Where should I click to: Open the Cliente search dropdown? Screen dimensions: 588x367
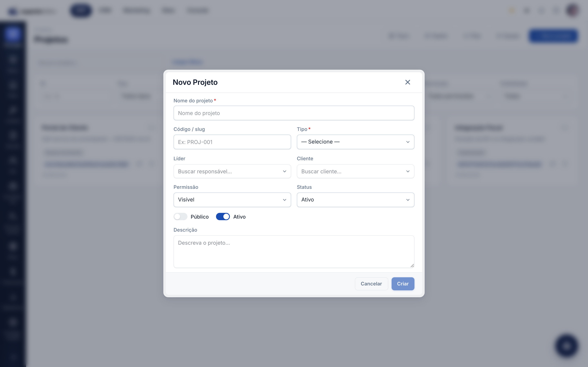(355, 171)
